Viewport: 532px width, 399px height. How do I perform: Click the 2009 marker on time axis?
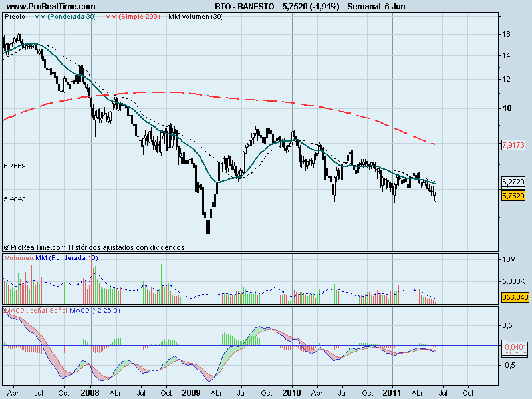[192, 393]
